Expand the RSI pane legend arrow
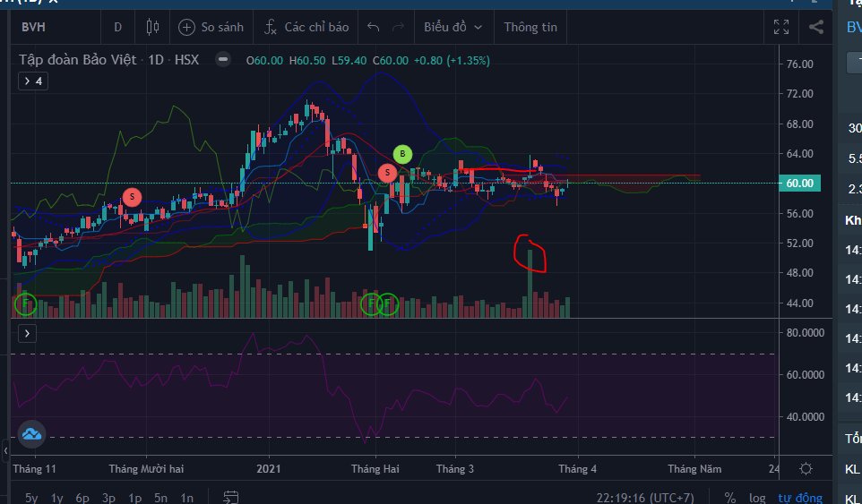The width and height of the screenshot is (862, 504). tap(27, 333)
